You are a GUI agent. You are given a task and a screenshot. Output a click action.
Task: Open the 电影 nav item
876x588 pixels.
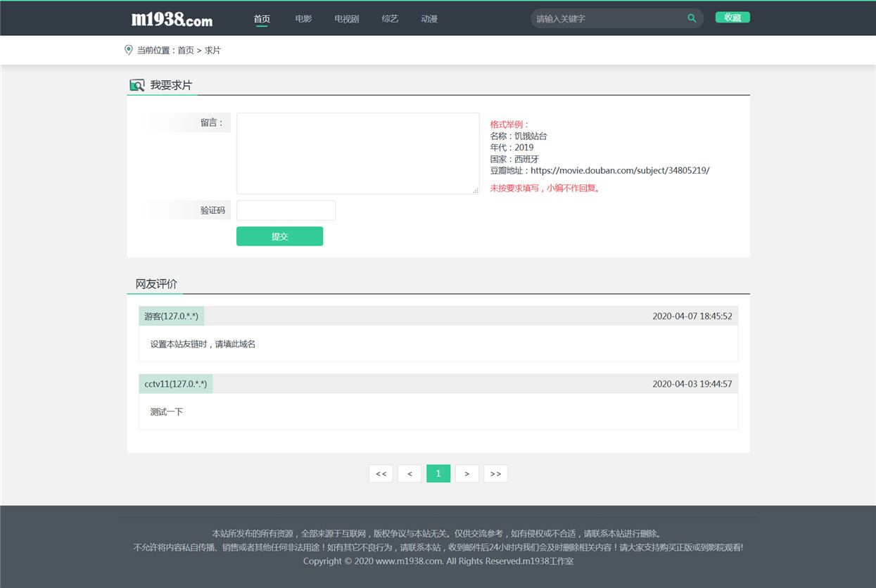tap(303, 19)
